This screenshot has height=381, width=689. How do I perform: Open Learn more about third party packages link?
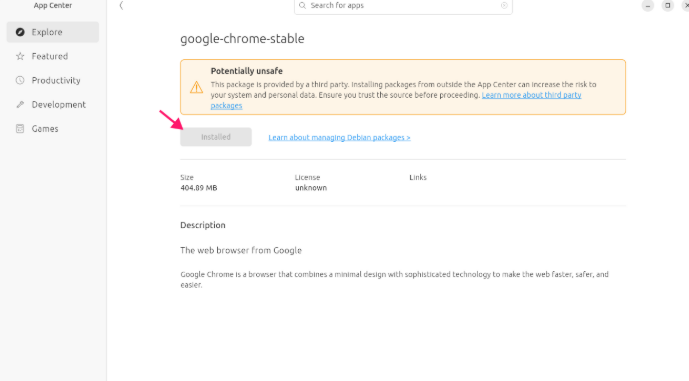pos(396,100)
